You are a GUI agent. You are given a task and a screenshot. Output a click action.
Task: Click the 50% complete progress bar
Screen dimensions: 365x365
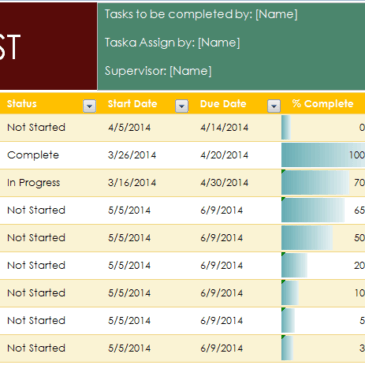[307, 238]
